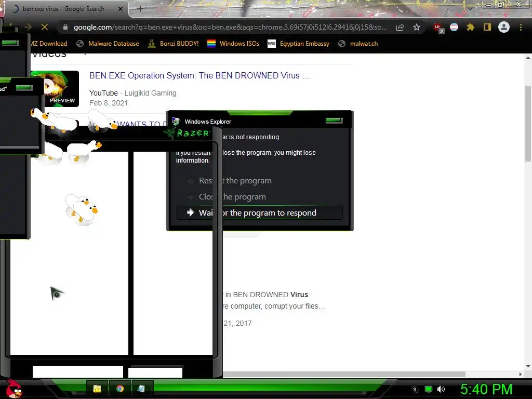Select the ben.exe virus Google Search tab

[64, 9]
